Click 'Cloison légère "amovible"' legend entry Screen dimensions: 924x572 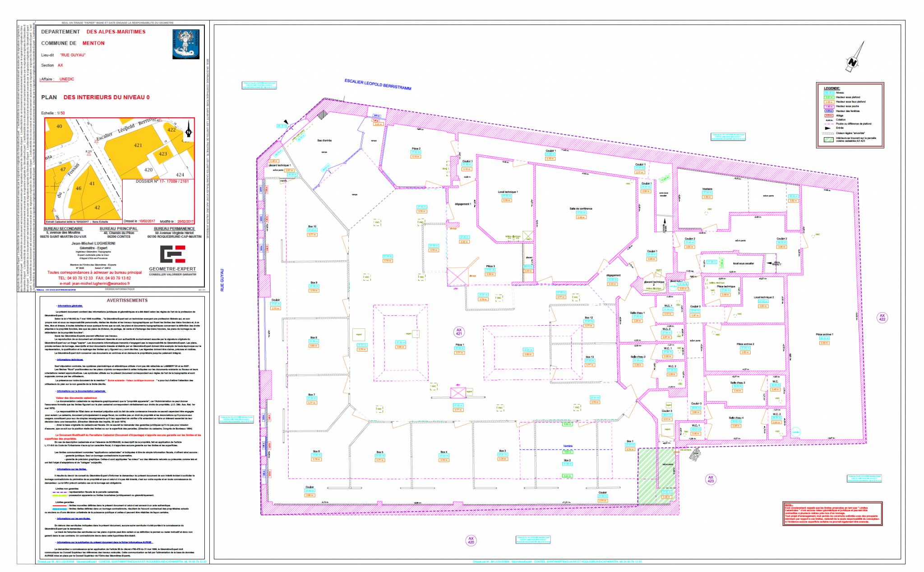[850, 133]
